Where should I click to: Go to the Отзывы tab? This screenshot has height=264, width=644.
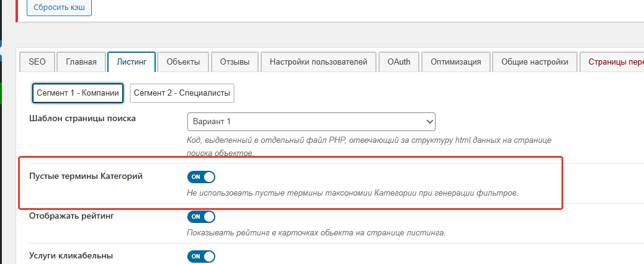[235, 62]
